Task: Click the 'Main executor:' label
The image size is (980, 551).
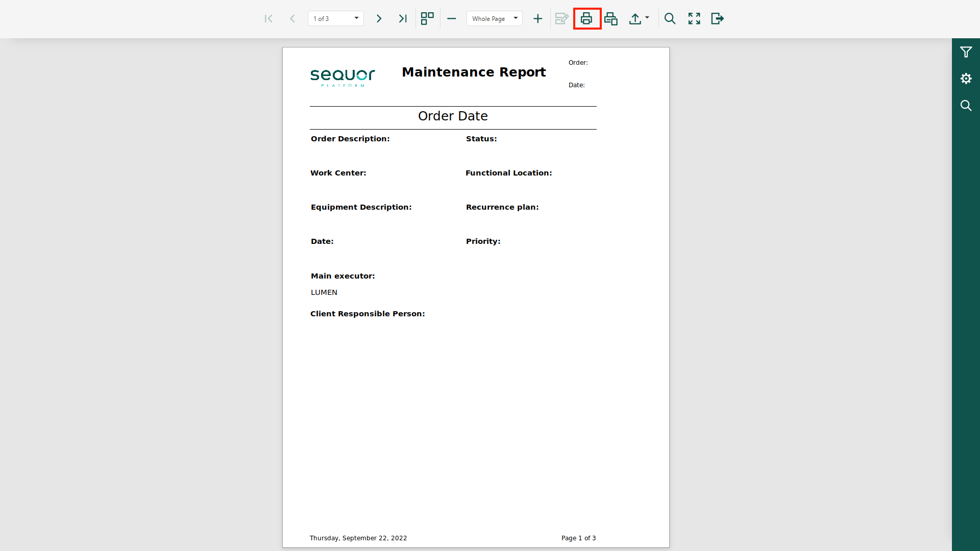Action: [343, 276]
